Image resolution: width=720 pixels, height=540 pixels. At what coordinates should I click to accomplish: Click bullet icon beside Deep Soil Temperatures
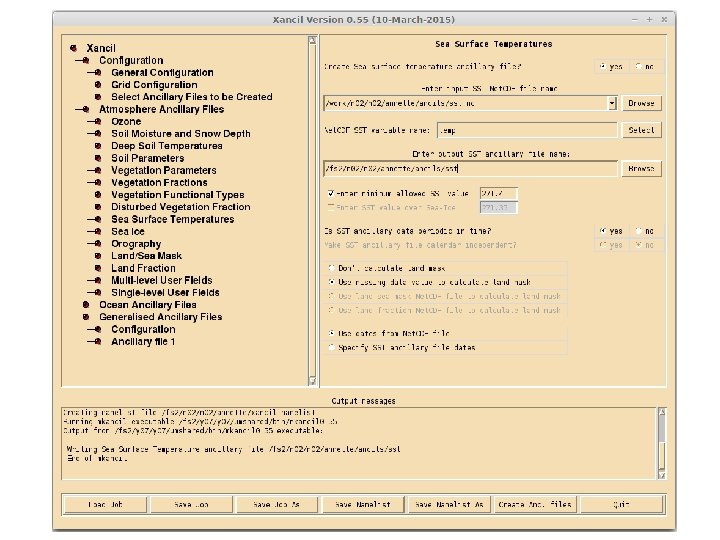(x=98, y=146)
